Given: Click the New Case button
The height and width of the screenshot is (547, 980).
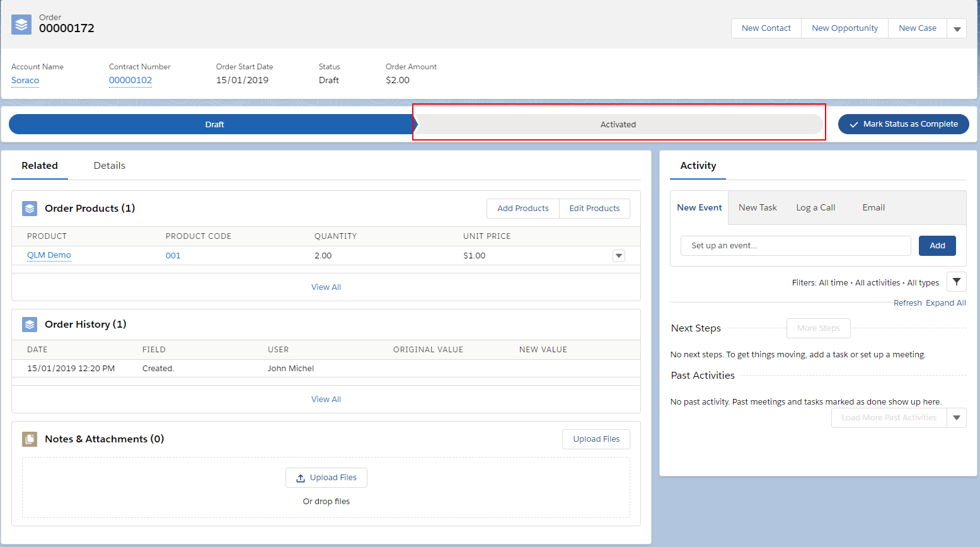Looking at the screenshot, I should point(918,28).
